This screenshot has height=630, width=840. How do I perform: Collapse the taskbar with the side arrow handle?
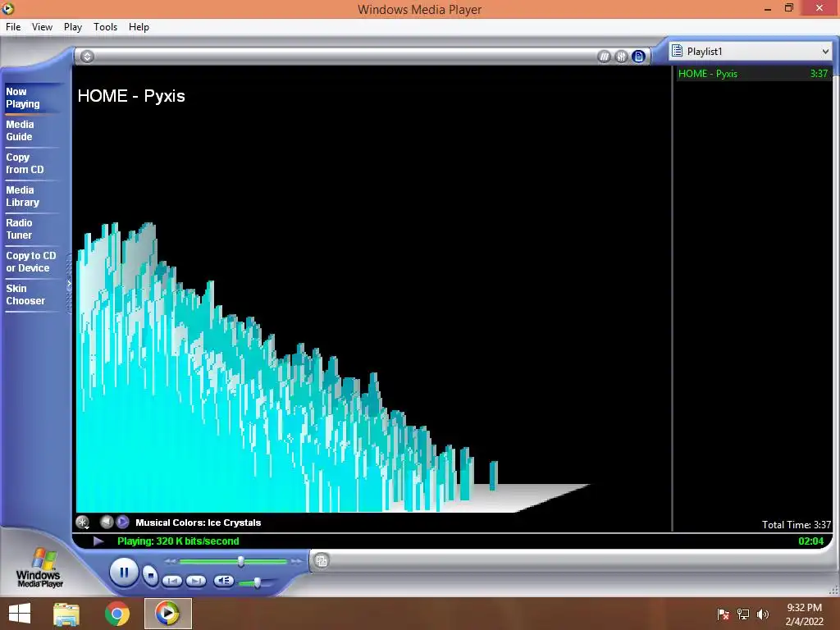click(69, 284)
